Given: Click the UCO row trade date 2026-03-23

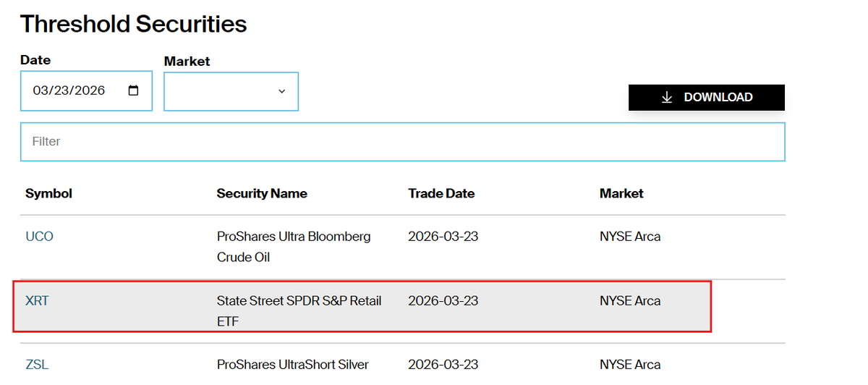Looking at the screenshot, I should (x=443, y=237).
